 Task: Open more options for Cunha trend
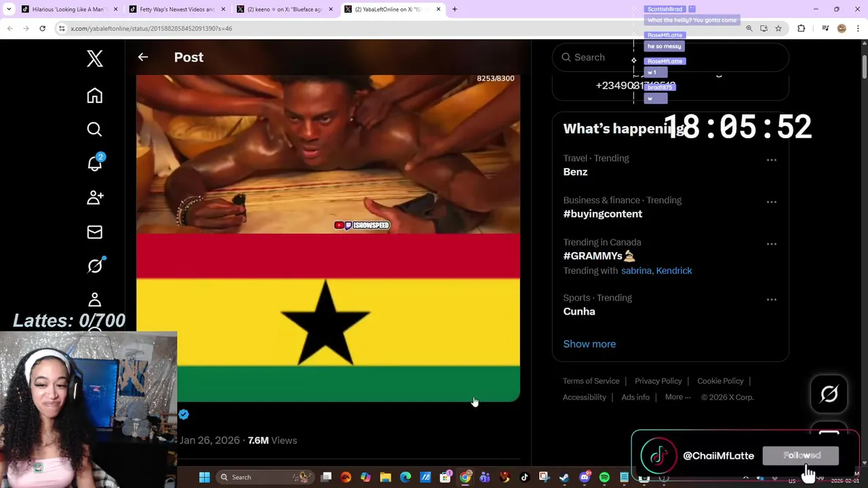click(x=771, y=300)
